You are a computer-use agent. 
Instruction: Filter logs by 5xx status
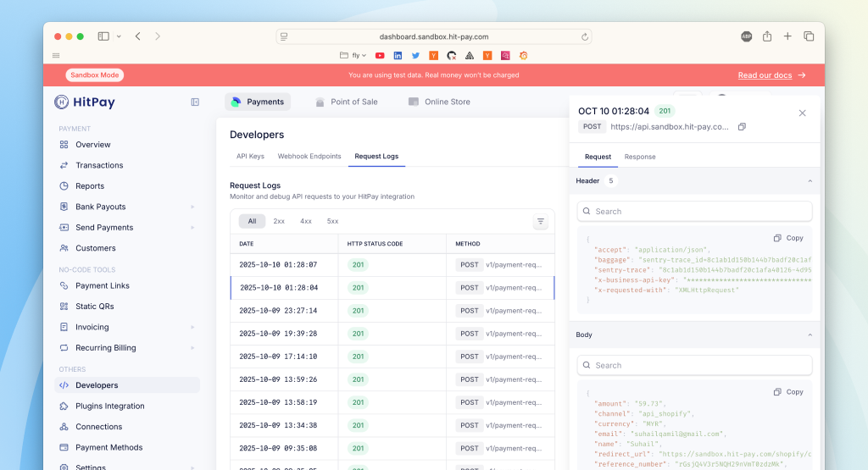click(332, 221)
